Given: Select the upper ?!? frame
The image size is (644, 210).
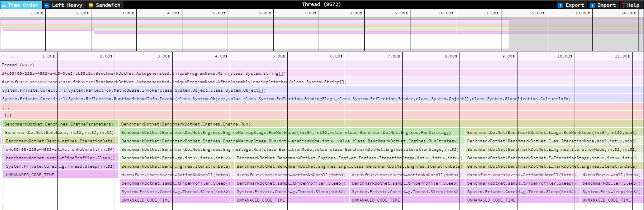Looking at the screenshot, I should [x=322, y=107].
